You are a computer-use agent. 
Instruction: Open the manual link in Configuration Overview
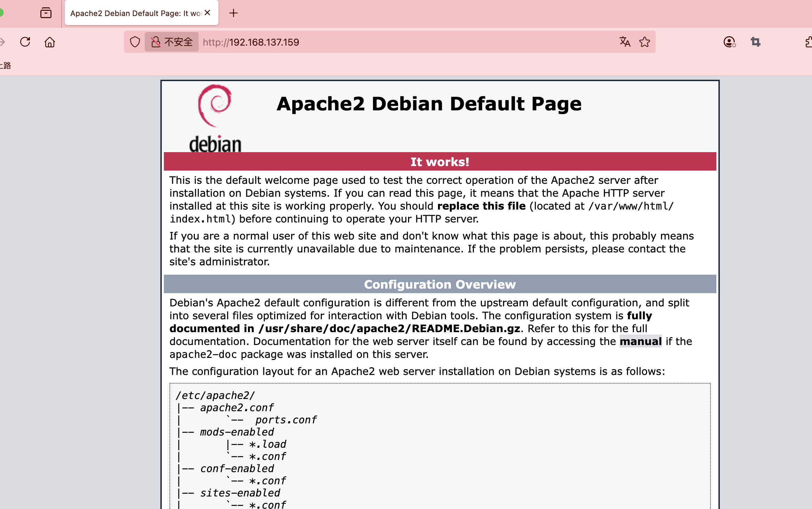pyautogui.click(x=640, y=341)
